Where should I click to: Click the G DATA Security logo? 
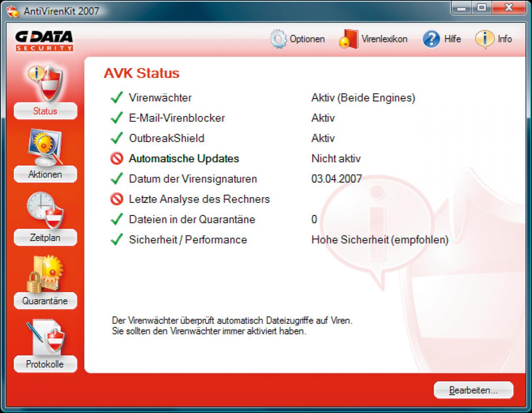[x=44, y=42]
